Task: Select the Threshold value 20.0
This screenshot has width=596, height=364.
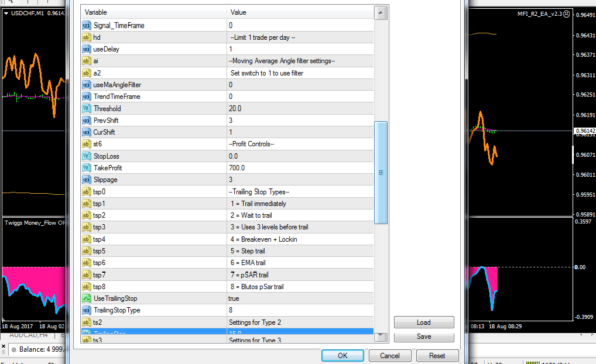Action: pyautogui.click(x=235, y=108)
